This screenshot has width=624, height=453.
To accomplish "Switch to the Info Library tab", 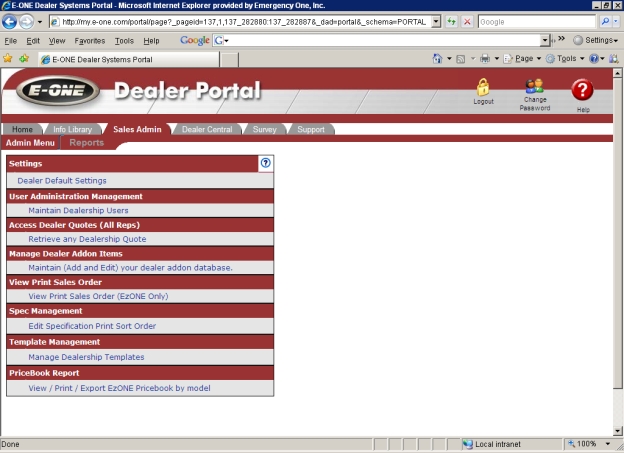I will 72,129.
